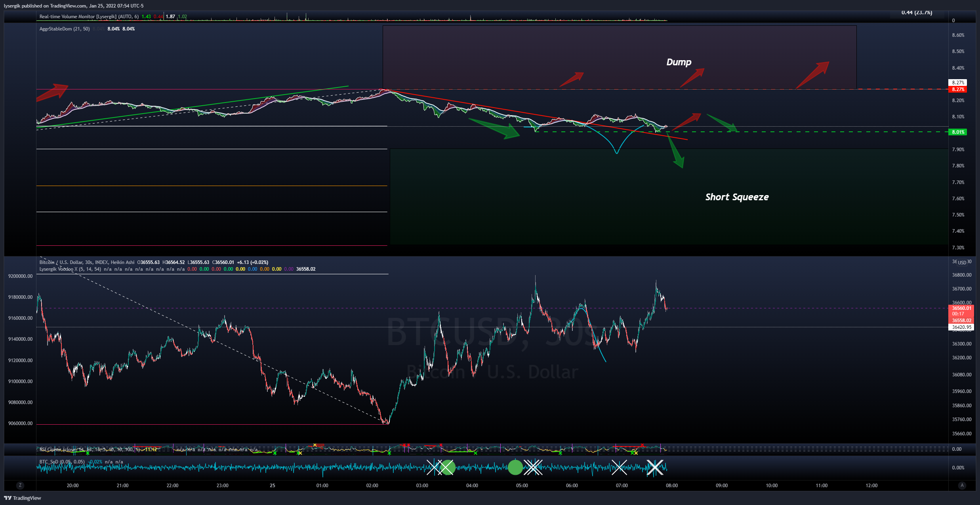Click the white X marker near 07:00 in BTC_SoD
Viewport: 980px width, 505px height.
point(619,467)
